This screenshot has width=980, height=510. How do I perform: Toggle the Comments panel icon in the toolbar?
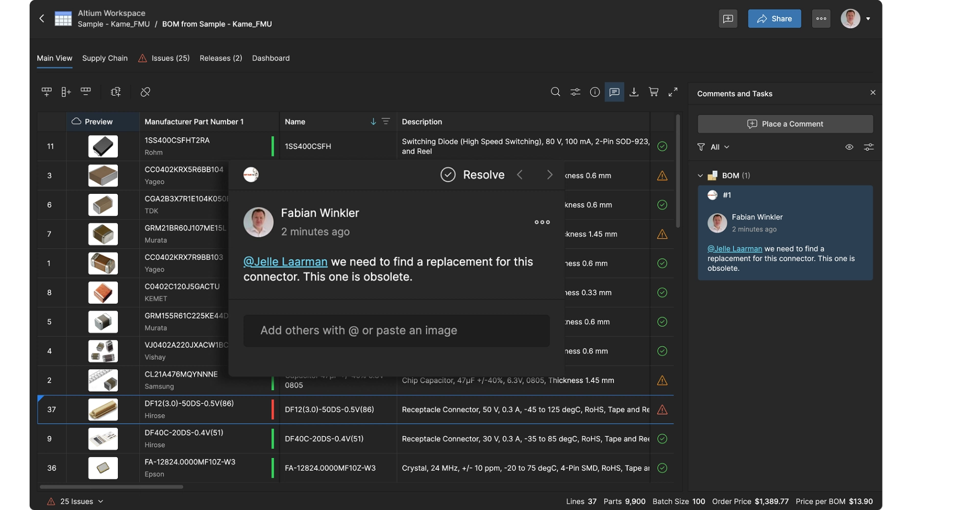(615, 92)
